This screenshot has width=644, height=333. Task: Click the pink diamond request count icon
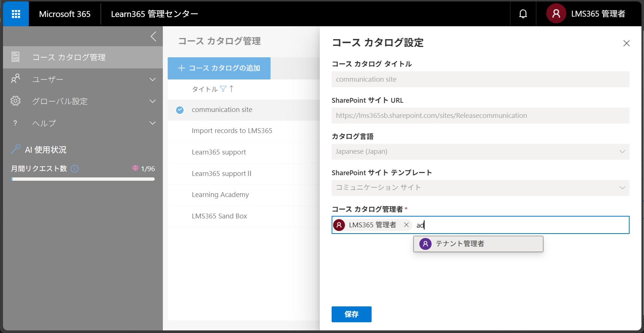(135, 169)
